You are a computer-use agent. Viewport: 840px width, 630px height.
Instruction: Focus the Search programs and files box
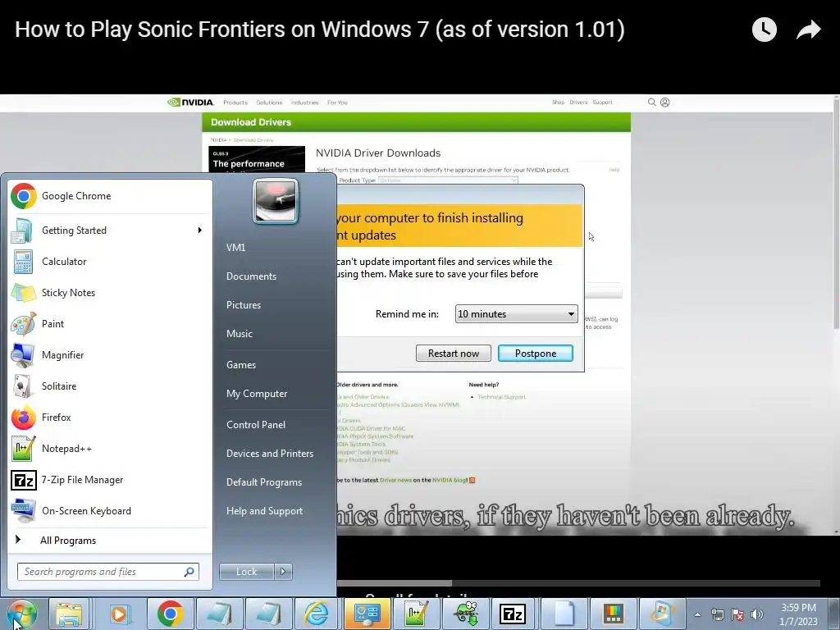tap(108, 572)
